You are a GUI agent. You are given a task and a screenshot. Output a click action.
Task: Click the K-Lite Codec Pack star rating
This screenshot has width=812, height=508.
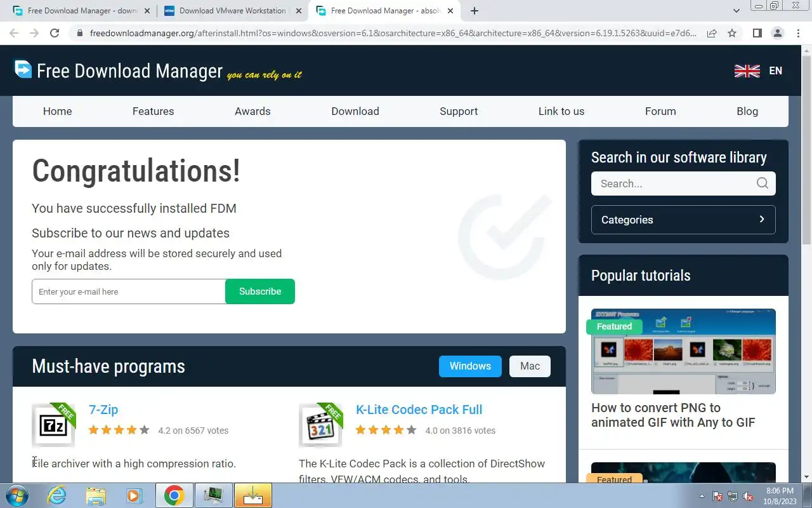[386, 430]
